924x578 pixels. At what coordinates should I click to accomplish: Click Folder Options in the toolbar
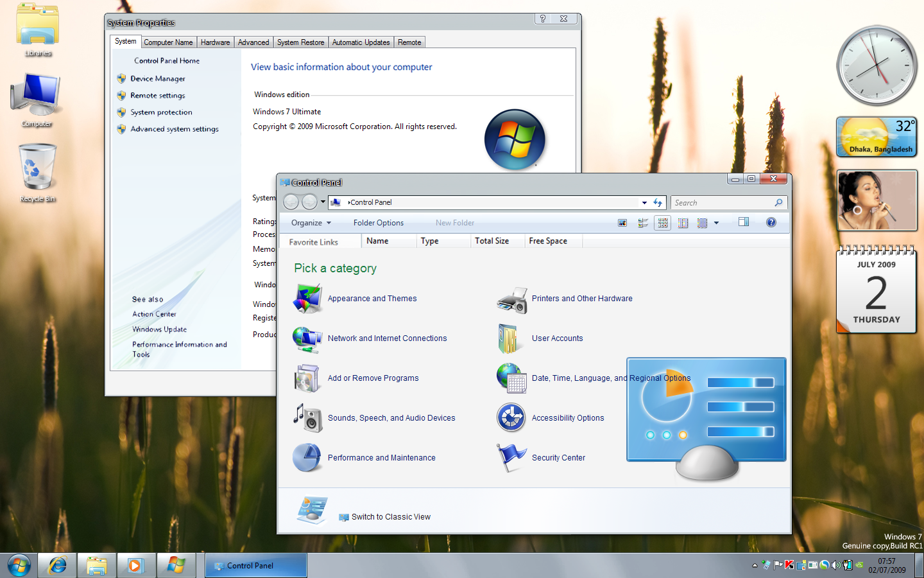[x=379, y=223]
